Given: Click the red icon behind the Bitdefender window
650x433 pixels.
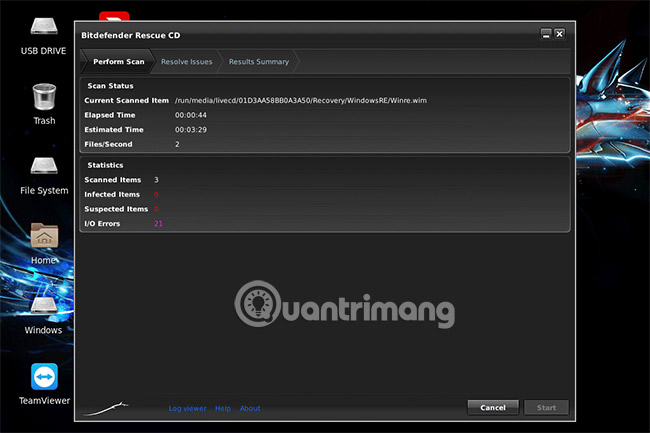Looking at the screenshot, I should click(x=114, y=16).
